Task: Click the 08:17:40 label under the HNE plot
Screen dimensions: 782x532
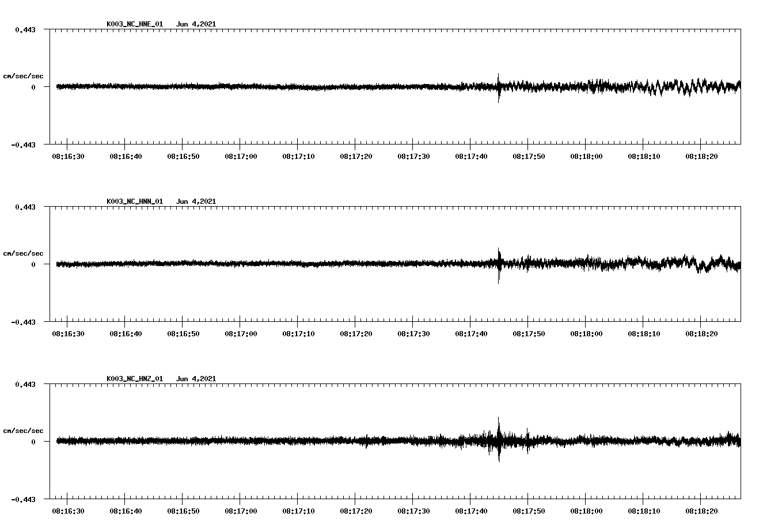Action: (x=471, y=156)
